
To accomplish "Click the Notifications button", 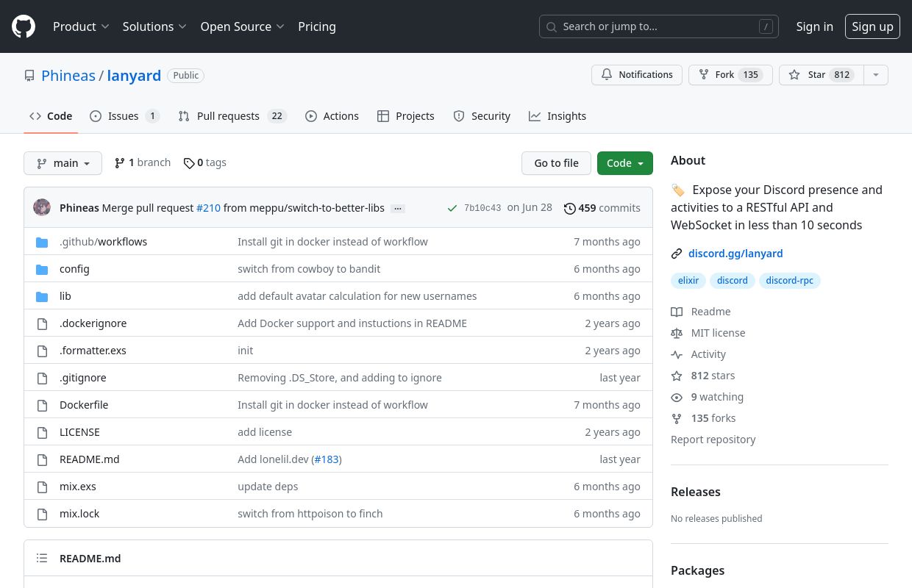I will click(x=637, y=75).
